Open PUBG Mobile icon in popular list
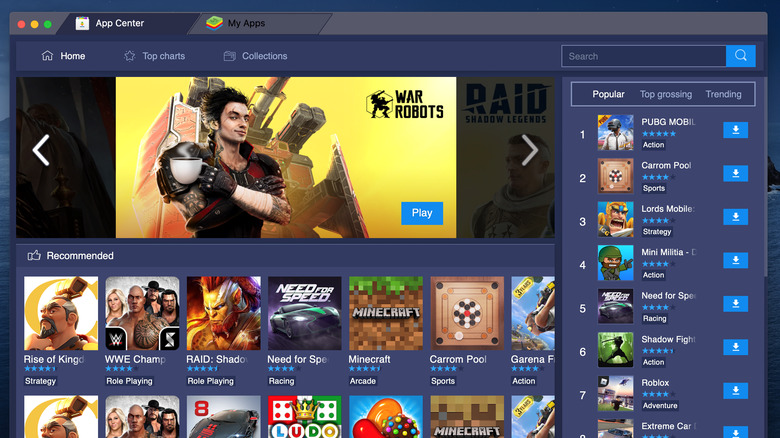 [615, 132]
